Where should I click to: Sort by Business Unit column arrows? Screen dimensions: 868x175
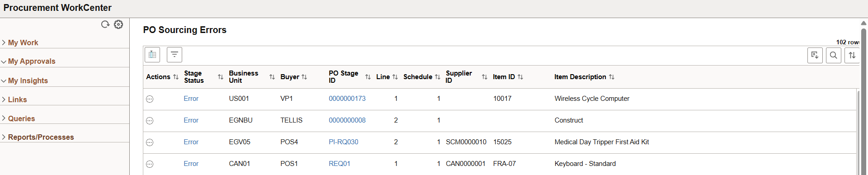(x=272, y=77)
